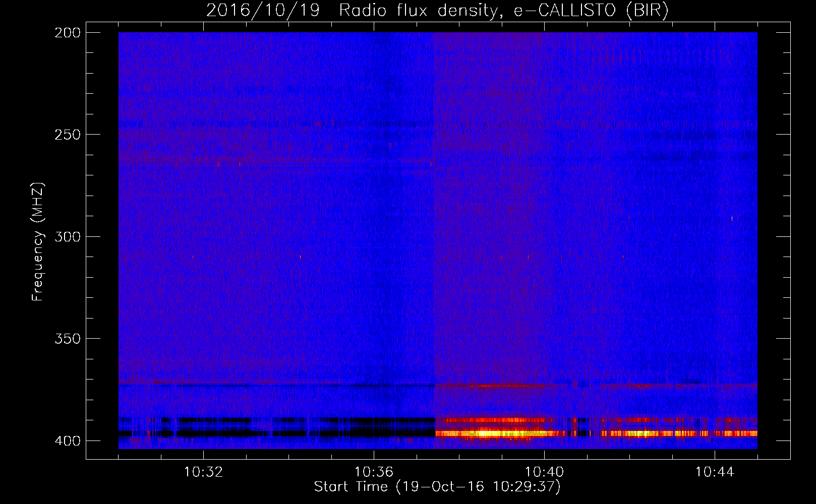The width and height of the screenshot is (816, 504).
Task: Click the 200 frequency tick label
Action: [x=68, y=33]
